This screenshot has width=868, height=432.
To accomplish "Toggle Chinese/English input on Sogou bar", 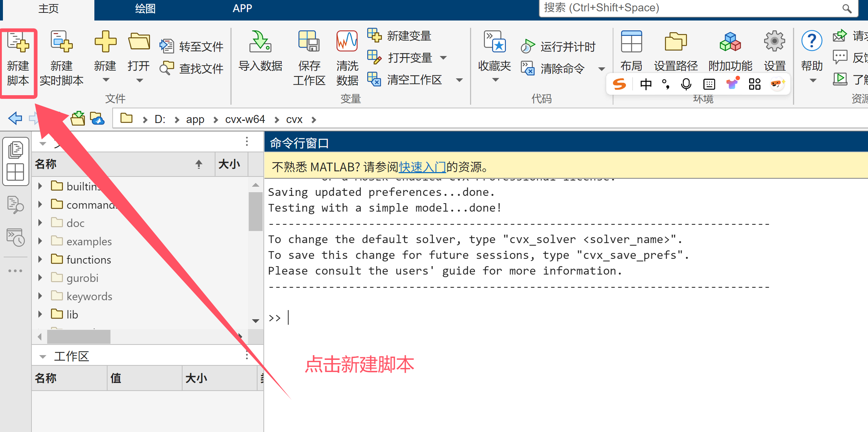I will (x=646, y=84).
